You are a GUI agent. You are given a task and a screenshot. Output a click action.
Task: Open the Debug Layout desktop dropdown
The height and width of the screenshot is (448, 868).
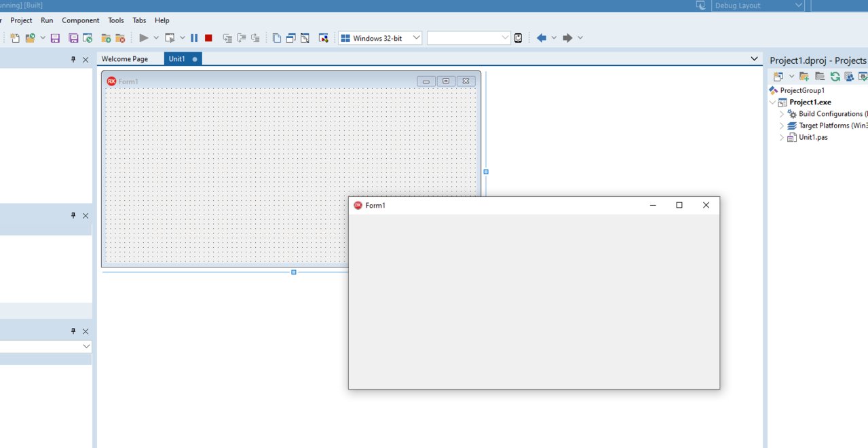[757, 5]
